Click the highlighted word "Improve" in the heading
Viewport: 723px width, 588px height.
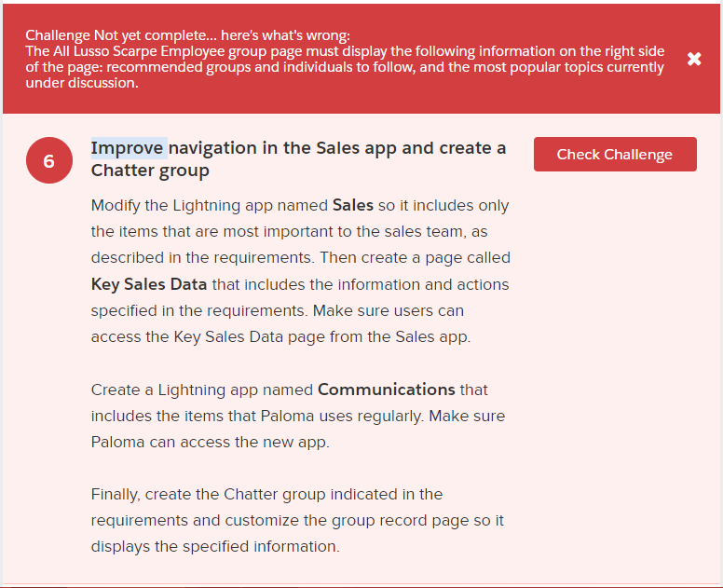[129, 148]
